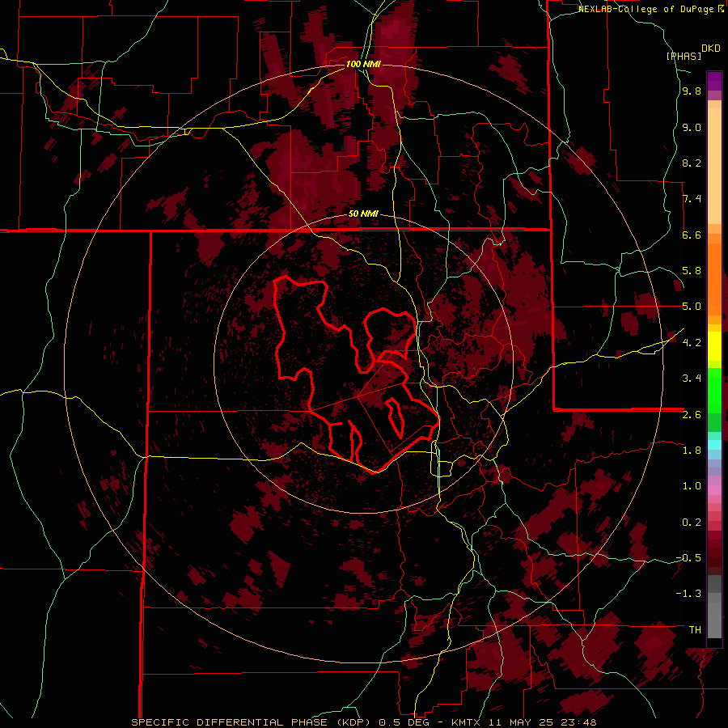Click the DKD product code label
Image resolution: width=728 pixels, height=728 pixels.
click(x=711, y=49)
